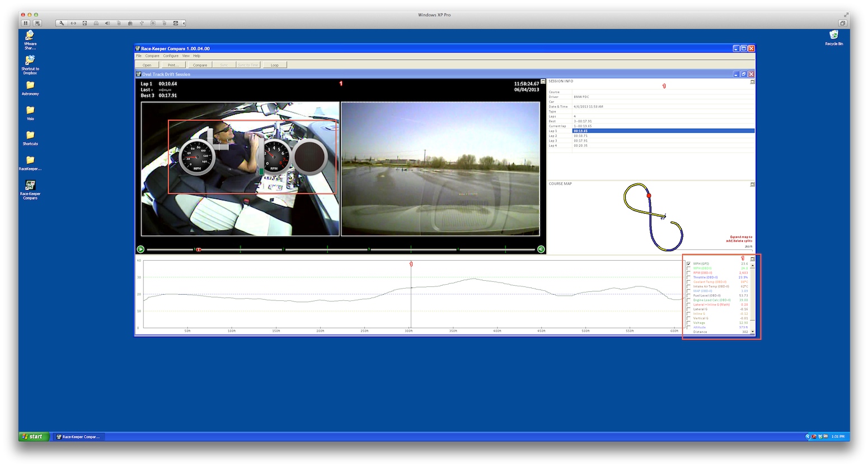
Task: Pause the virtual machine in VMware toolbar
Action: click(x=26, y=23)
